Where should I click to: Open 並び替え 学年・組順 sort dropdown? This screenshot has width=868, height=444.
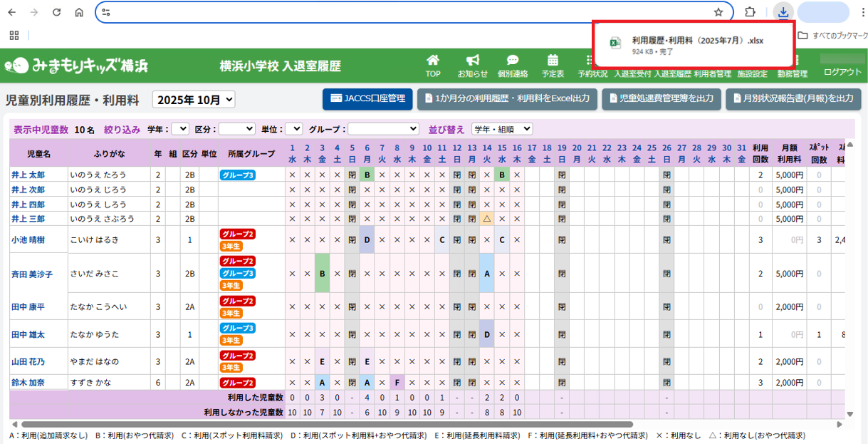pyautogui.click(x=501, y=129)
